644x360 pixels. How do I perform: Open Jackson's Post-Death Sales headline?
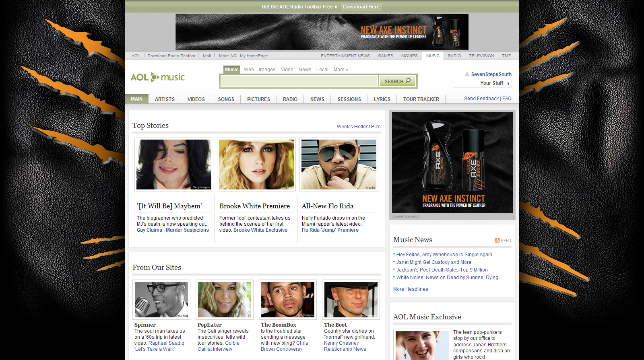[x=442, y=270]
